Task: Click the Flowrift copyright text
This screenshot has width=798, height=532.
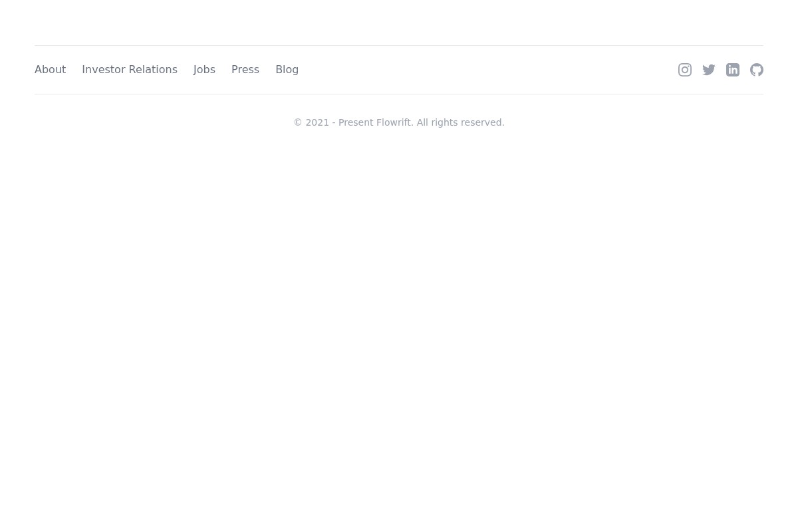Action: (399, 122)
